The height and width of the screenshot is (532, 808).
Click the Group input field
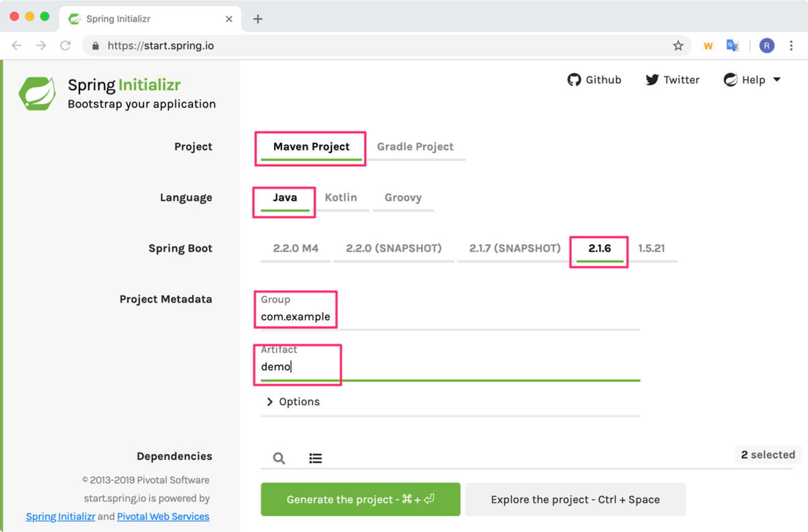coord(451,317)
